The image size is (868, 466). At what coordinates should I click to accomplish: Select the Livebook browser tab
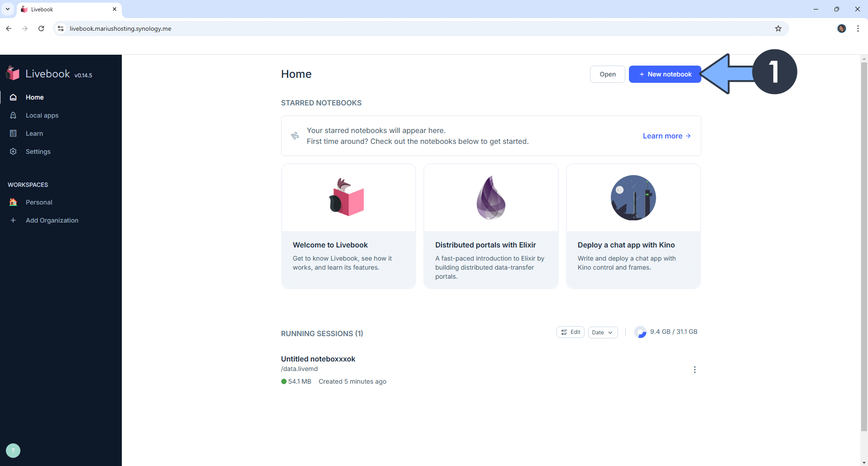tap(69, 9)
